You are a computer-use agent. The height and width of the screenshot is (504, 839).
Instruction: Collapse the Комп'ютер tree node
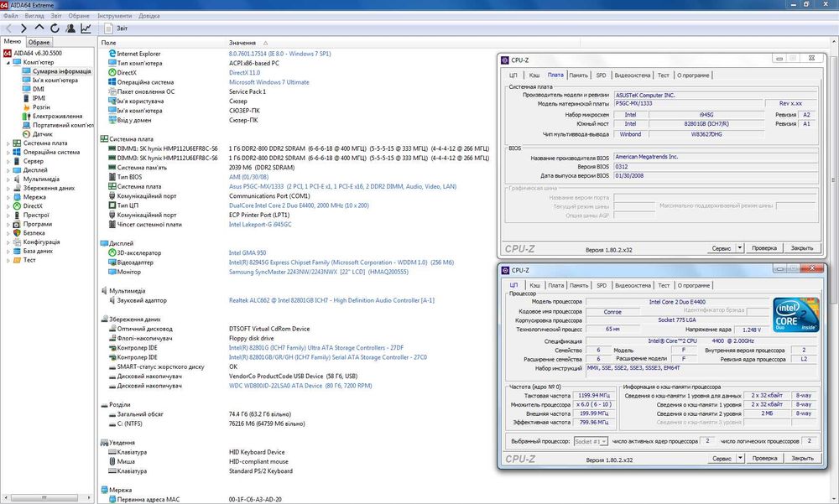tap(8, 62)
